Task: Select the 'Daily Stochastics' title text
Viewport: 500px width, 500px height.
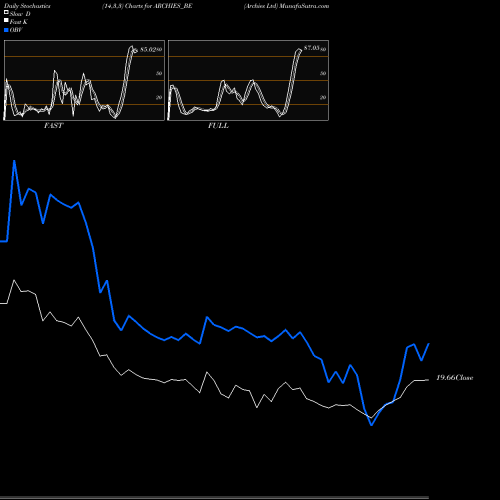Action: pos(27,6)
